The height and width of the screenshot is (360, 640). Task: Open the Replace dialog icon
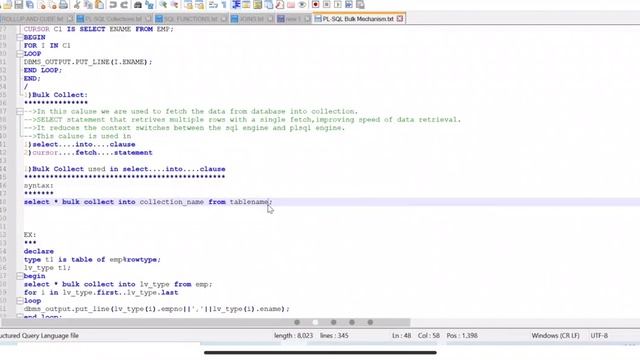tap(149, 5)
